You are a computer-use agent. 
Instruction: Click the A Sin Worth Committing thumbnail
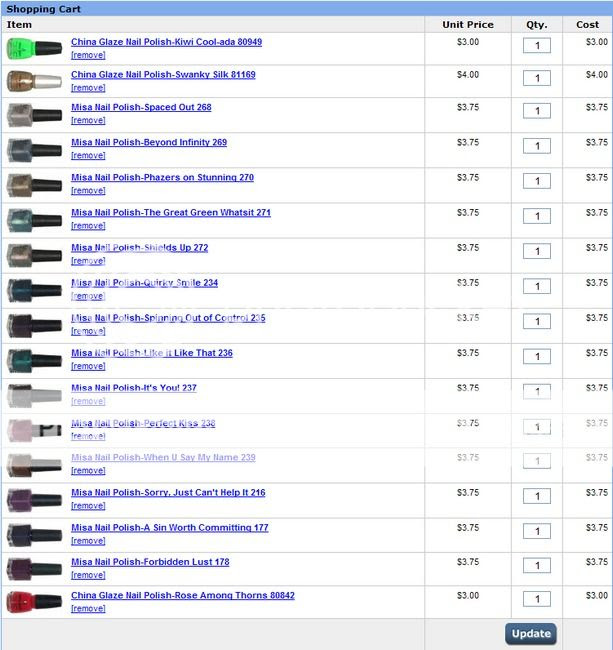tap(34, 535)
